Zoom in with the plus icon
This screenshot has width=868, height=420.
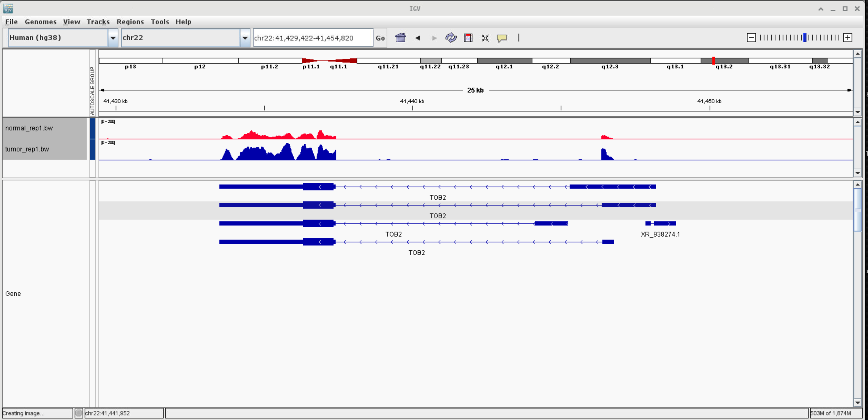point(848,38)
